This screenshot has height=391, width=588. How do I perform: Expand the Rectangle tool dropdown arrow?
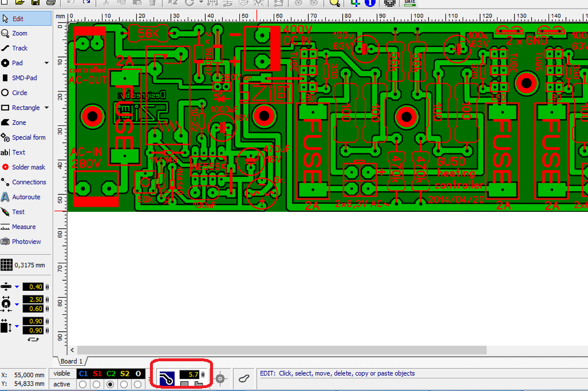tap(46, 108)
